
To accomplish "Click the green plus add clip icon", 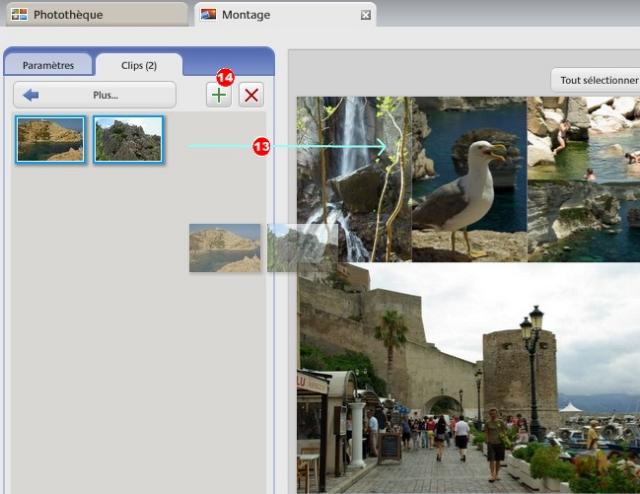I will click(218, 96).
